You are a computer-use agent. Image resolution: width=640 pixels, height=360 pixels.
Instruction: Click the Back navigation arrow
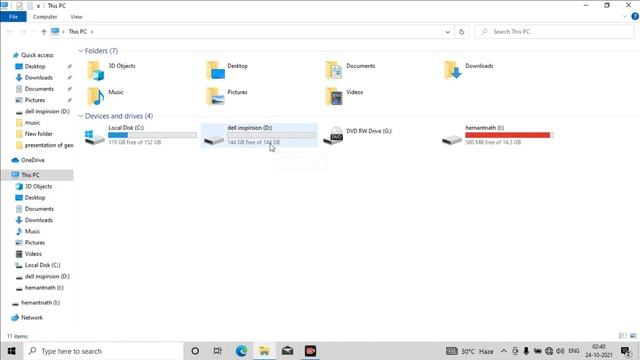[x=9, y=32]
